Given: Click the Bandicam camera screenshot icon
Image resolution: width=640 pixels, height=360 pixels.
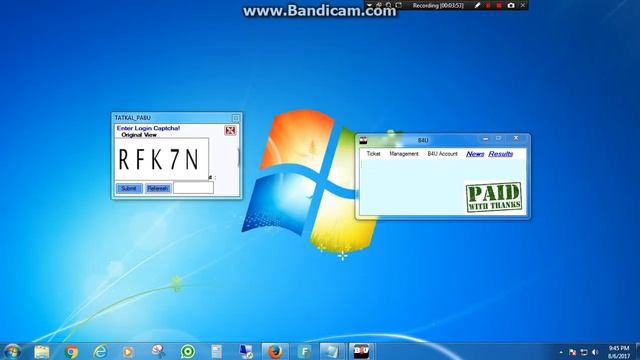Looking at the screenshot, I should 511,5.
